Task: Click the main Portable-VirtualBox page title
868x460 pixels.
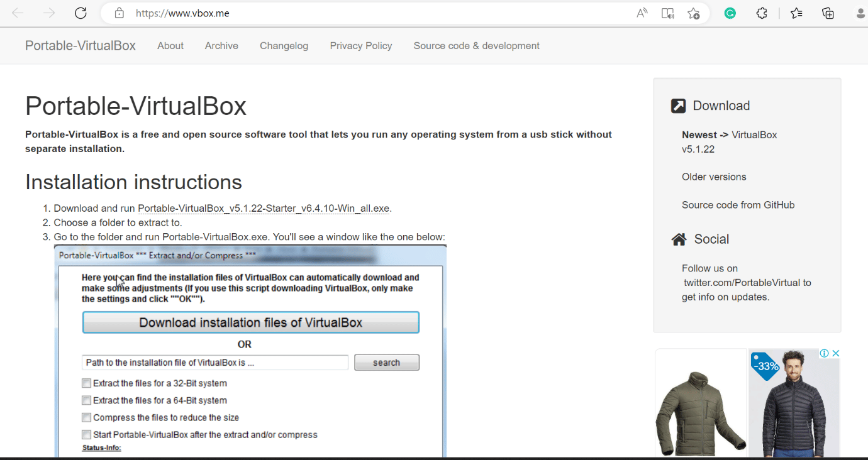Action: click(x=136, y=106)
